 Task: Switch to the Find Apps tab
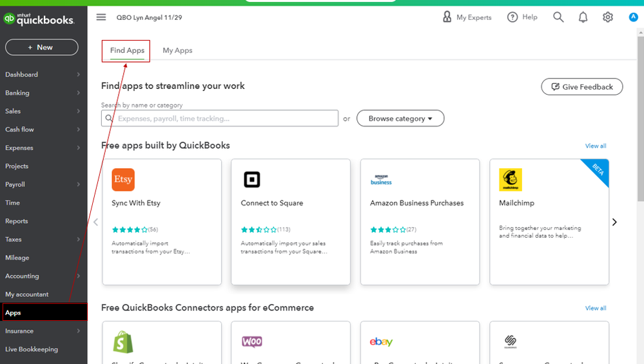(127, 50)
